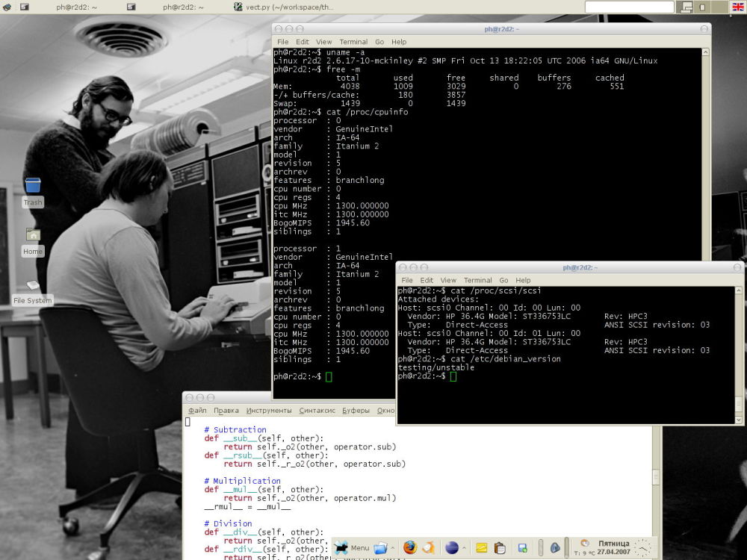Open File menu in small scsi terminal
Image resolution: width=747 pixels, height=560 pixels.
coord(407,281)
